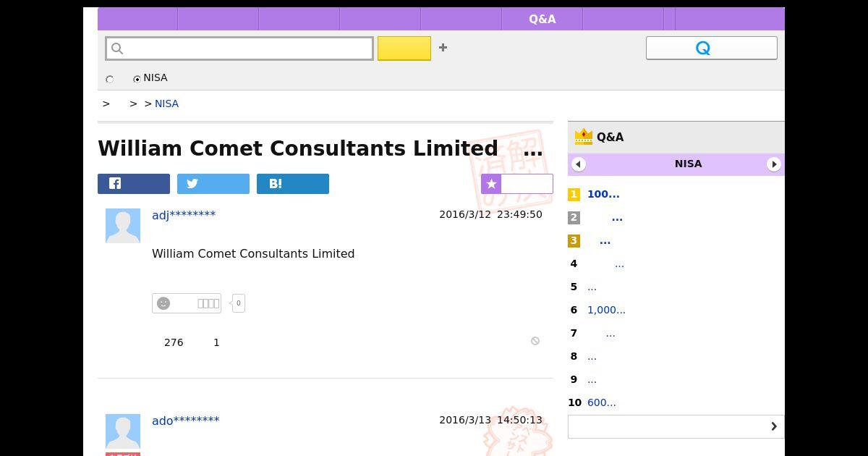Image resolution: width=868 pixels, height=456 pixels.
Task: Click the smiley reaction button
Action: click(x=187, y=303)
